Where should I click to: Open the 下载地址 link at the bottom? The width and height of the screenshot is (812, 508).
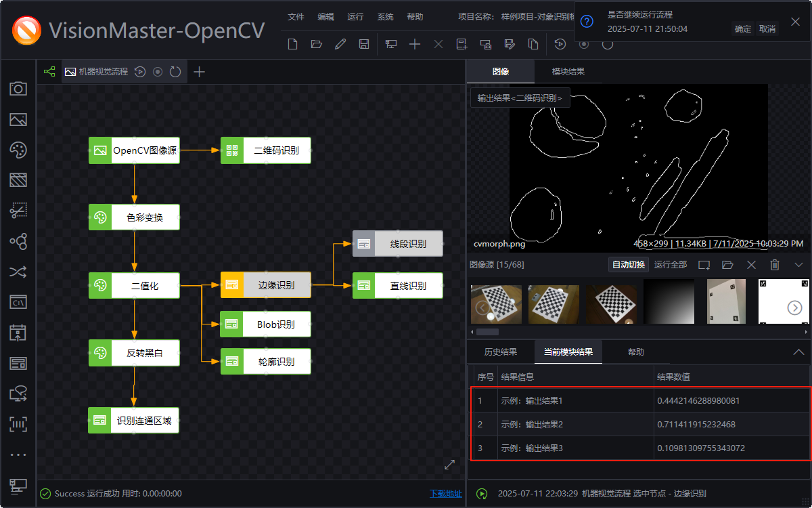[x=445, y=494]
